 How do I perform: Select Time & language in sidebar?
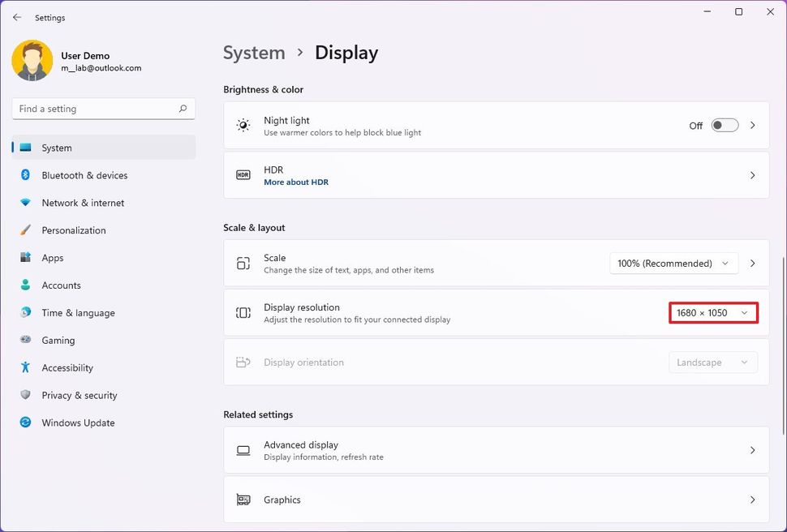click(x=78, y=313)
